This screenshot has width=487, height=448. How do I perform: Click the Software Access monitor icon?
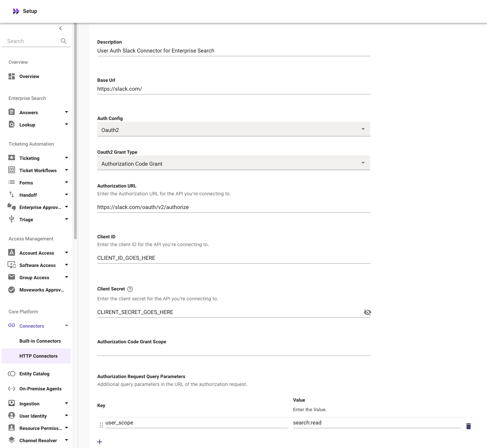click(x=12, y=265)
